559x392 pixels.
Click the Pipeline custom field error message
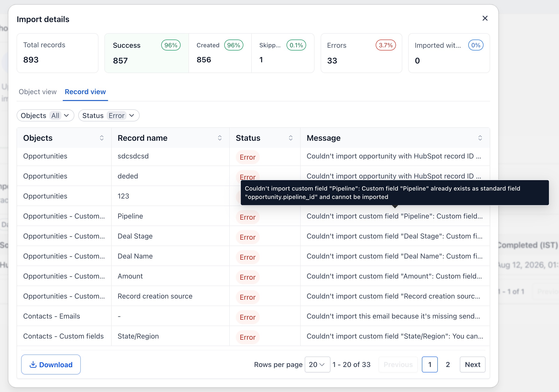[x=394, y=216]
